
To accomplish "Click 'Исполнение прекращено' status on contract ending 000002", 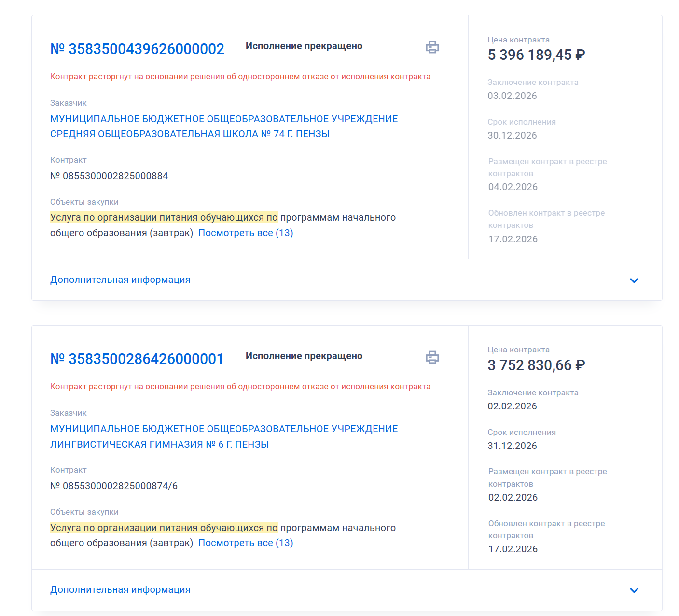I will (x=304, y=46).
